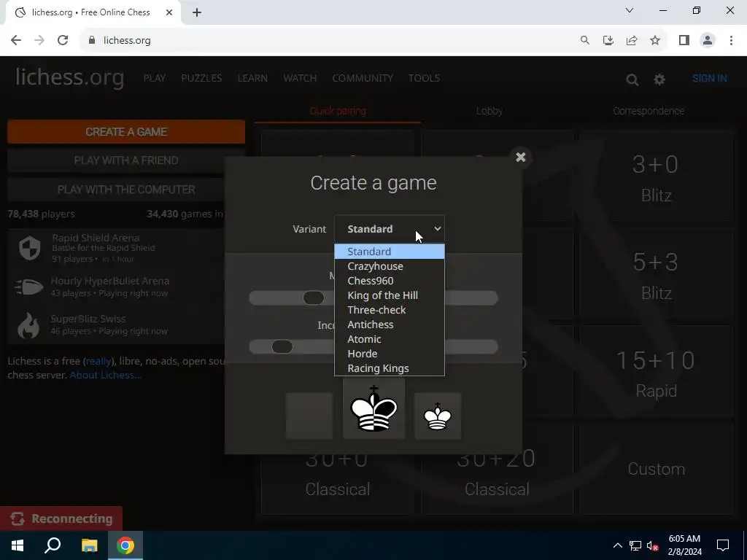Open lichess preferences gear icon
Image resolution: width=747 pixels, height=560 pixels.
pyautogui.click(x=659, y=79)
